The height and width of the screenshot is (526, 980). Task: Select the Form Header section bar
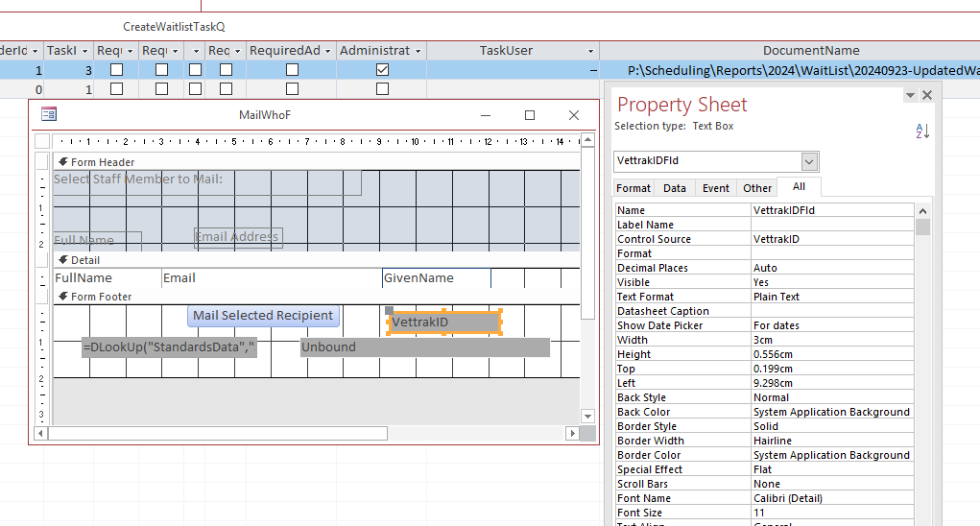[316, 162]
